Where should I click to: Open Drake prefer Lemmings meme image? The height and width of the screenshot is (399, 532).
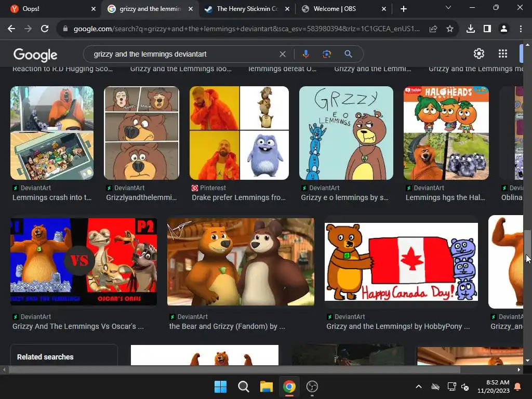pyautogui.click(x=239, y=133)
